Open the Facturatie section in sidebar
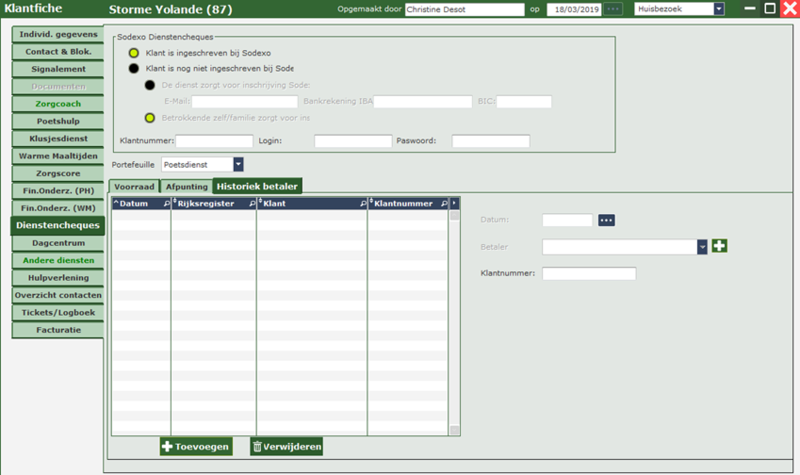The height and width of the screenshot is (475, 800). coord(58,328)
